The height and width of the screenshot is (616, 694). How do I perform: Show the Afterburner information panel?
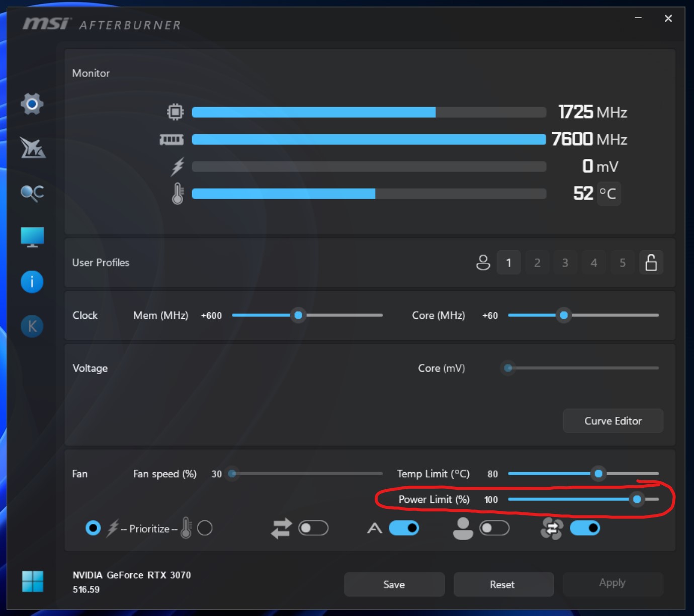tap(32, 282)
